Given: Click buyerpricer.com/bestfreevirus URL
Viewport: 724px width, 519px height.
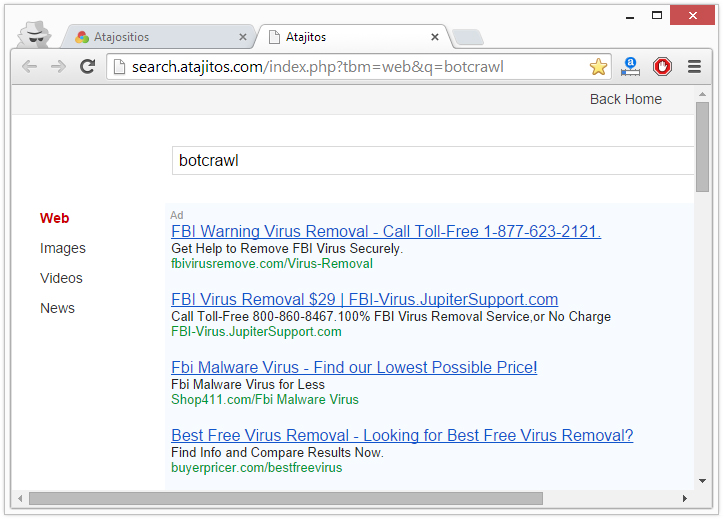Looking at the screenshot, I should coord(257,467).
